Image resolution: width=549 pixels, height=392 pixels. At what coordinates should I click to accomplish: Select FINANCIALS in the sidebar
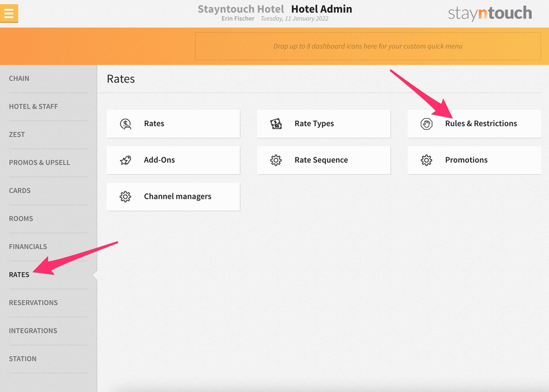[28, 246]
